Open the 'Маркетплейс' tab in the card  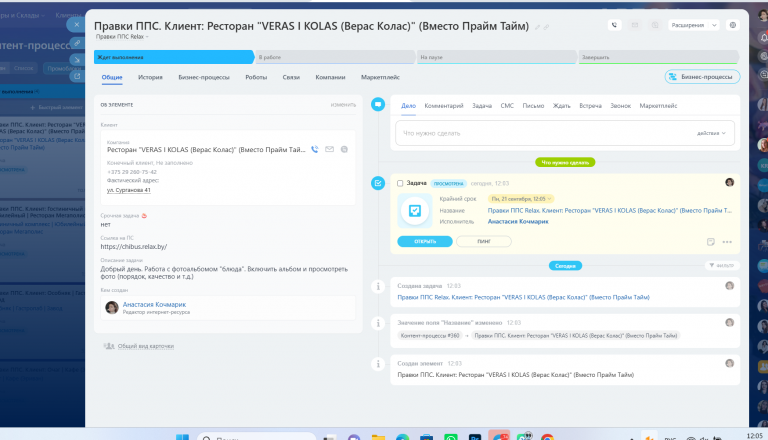380,77
